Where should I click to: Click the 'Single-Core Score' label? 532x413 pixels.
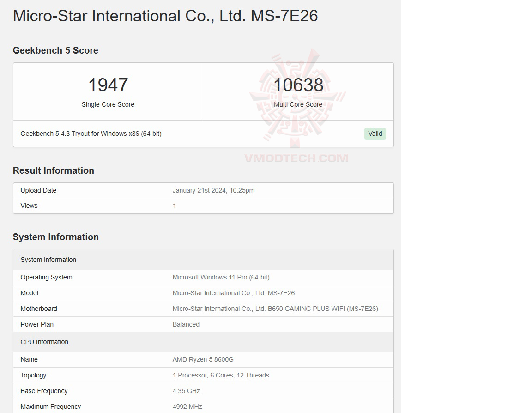click(108, 104)
